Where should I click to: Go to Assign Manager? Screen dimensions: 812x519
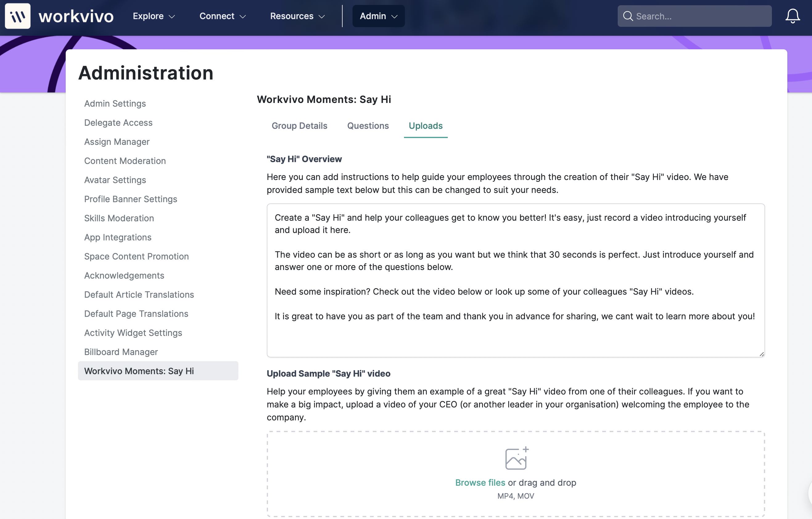[117, 141]
